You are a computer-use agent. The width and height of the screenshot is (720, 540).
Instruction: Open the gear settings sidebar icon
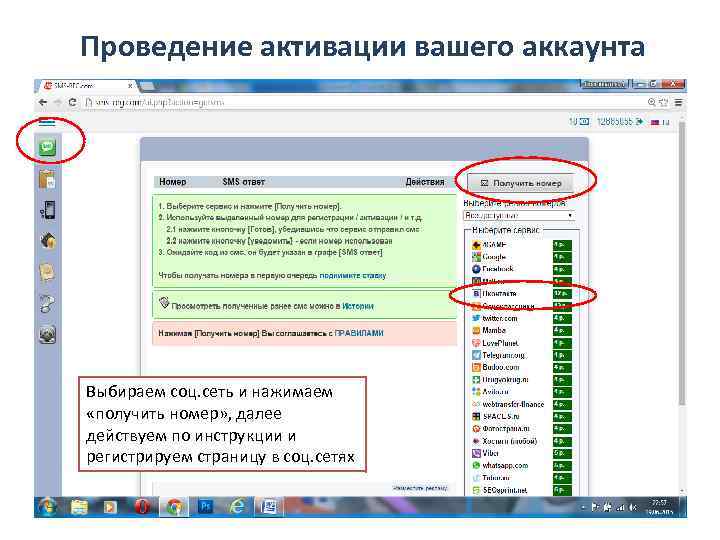(x=47, y=334)
